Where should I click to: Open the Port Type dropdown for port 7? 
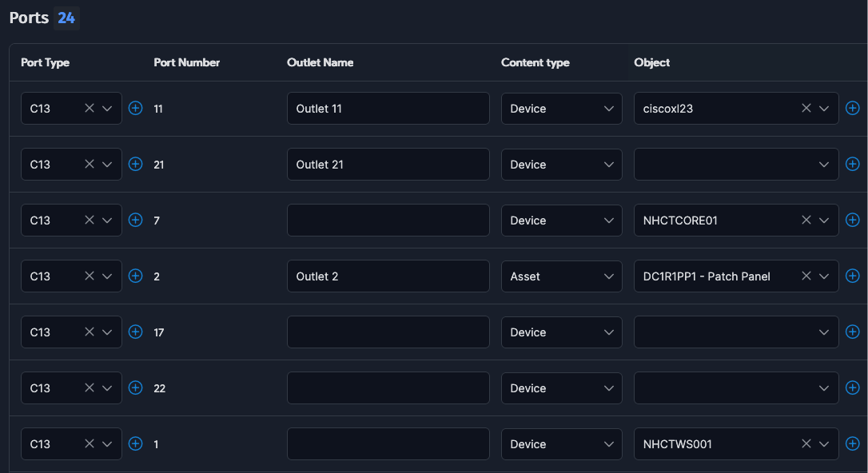coord(108,220)
